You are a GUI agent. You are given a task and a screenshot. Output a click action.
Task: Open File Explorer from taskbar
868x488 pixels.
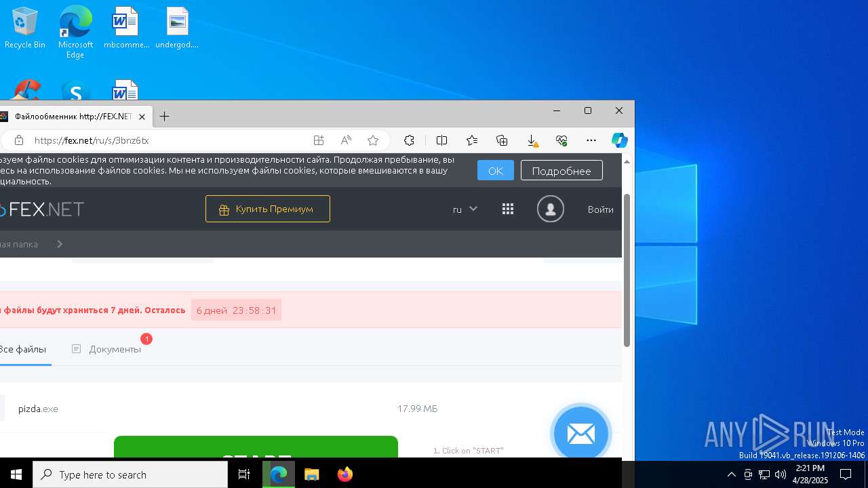(311, 474)
